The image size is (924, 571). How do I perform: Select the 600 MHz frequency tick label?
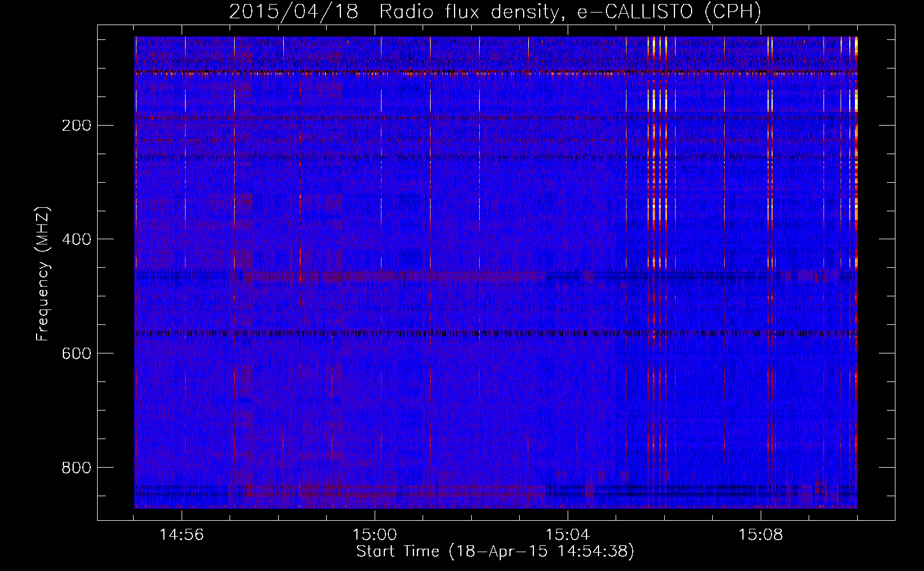(77, 353)
